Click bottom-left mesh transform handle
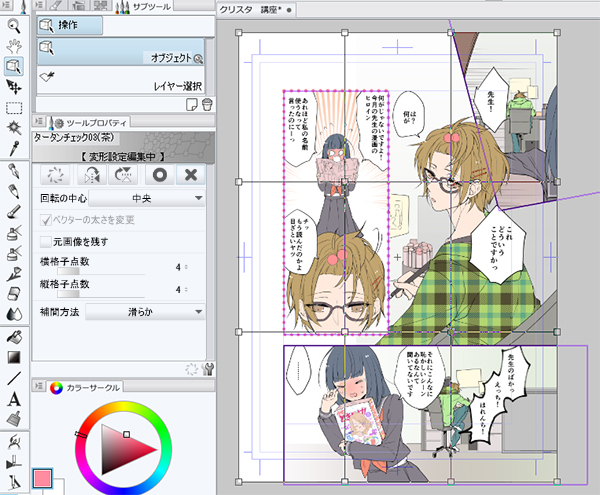The image size is (600, 495). tap(239, 482)
